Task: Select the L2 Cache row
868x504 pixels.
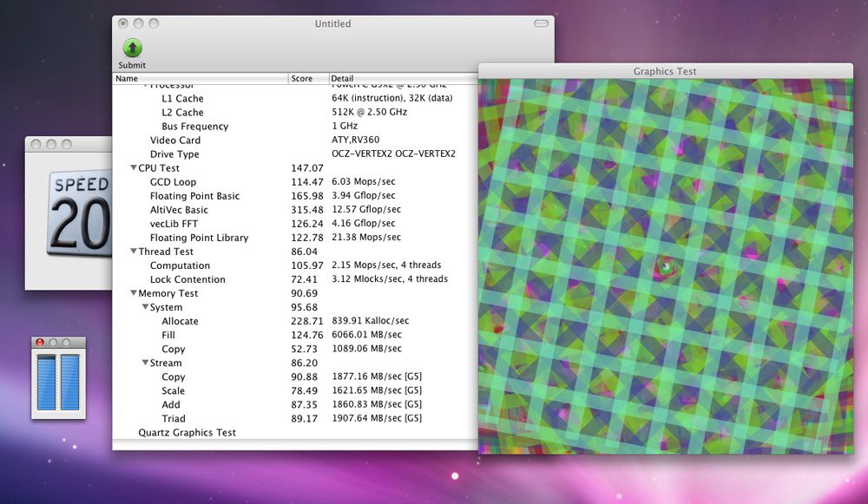Action: [x=295, y=112]
